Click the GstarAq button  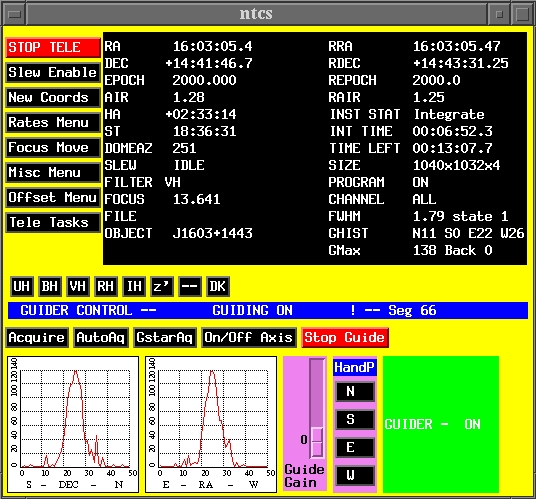click(x=165, y=338)
